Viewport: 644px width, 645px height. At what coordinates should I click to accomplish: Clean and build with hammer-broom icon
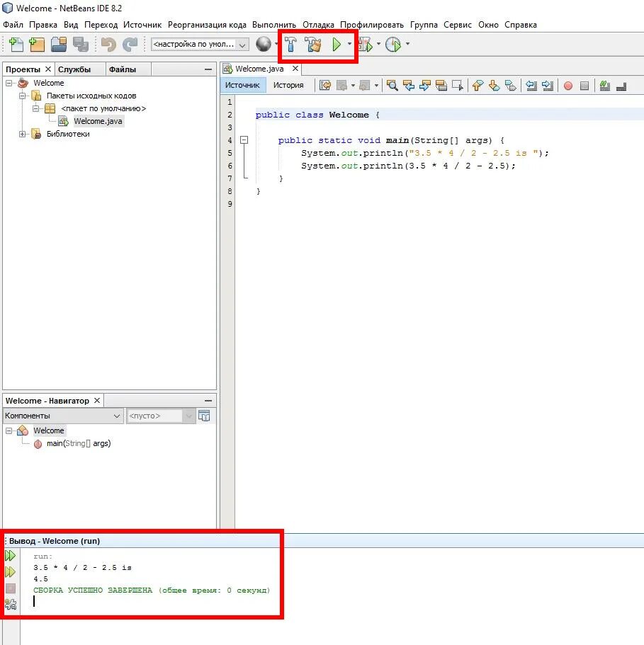pos(312,44)
